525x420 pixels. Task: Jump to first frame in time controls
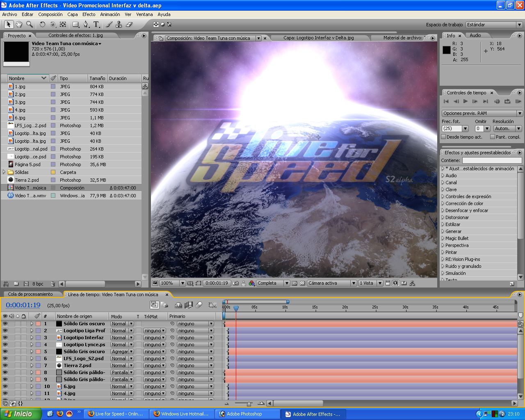coord(446,101)
